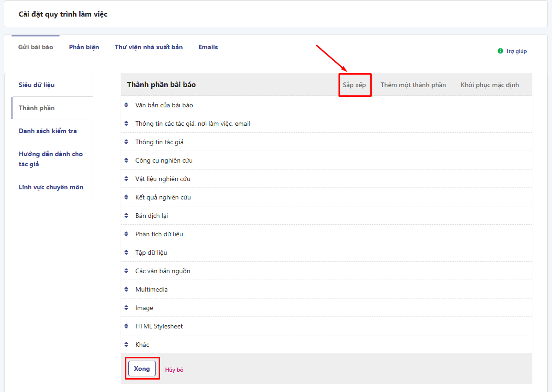Click the sort arrows next to Thông tin tác giả
Viewport: 552px width, 392px height.
(x=126, y=142)
